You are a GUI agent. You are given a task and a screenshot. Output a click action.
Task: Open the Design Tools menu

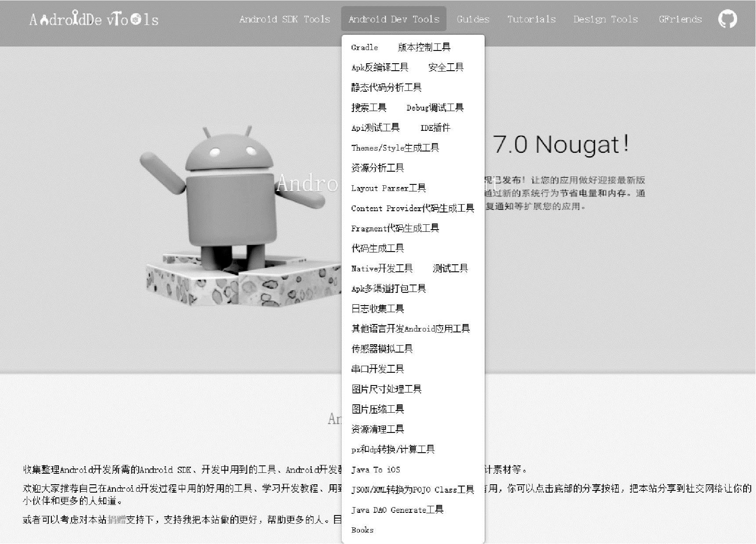(605, 19)
